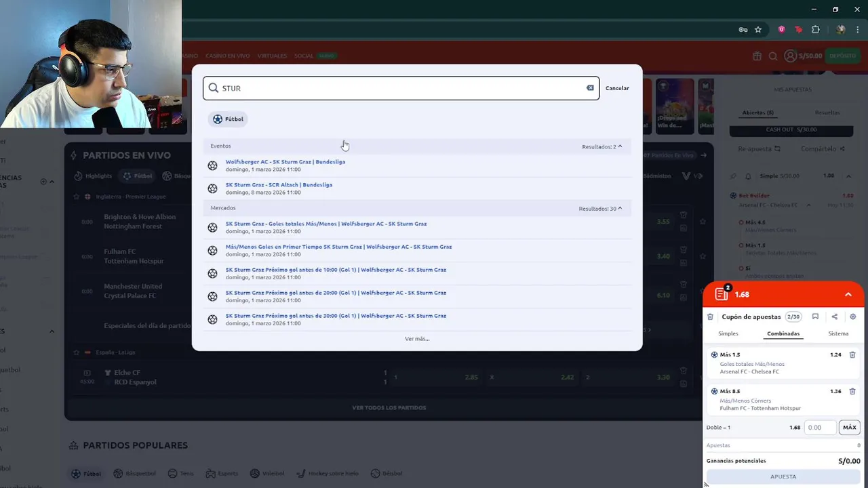This screenshot has width=868, height=488.
Task: Delete all bets with coupon trash icon
Action: tap(710, 317)
